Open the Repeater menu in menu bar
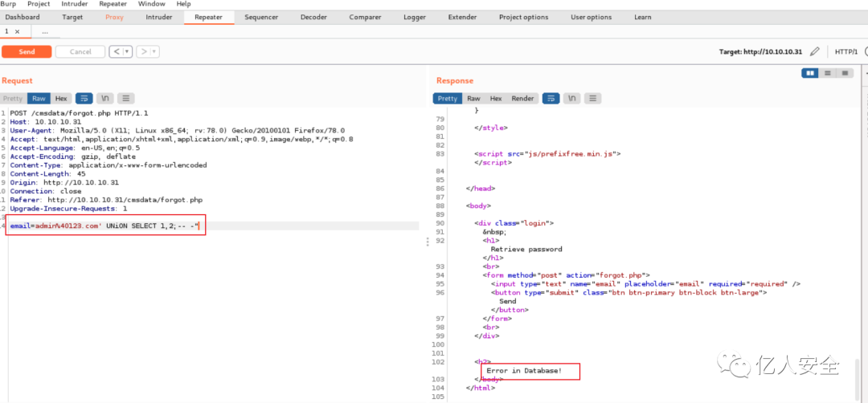The image size is (868, 403). pos(113,4)
